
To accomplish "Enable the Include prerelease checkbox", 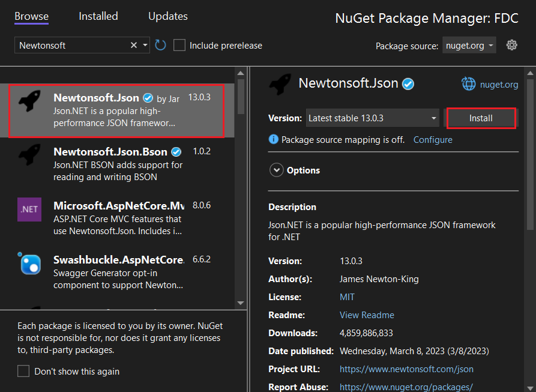I will (x=179, y=45).
